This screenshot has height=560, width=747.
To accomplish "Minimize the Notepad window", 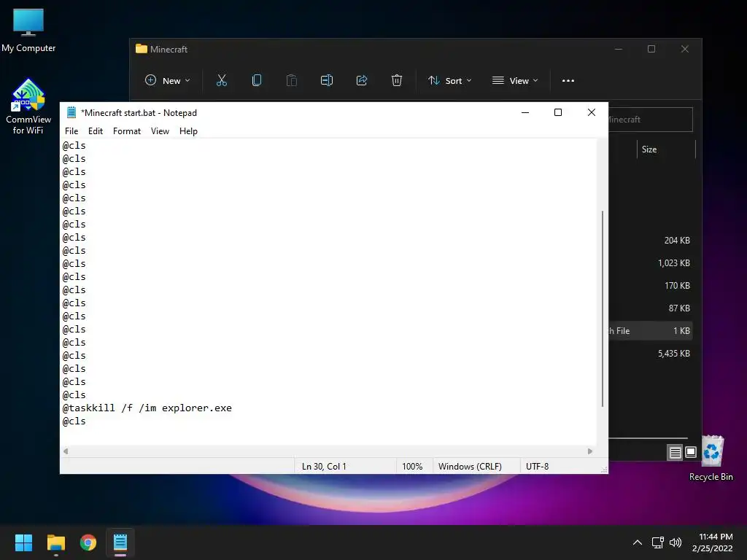I will pos(525,112).
